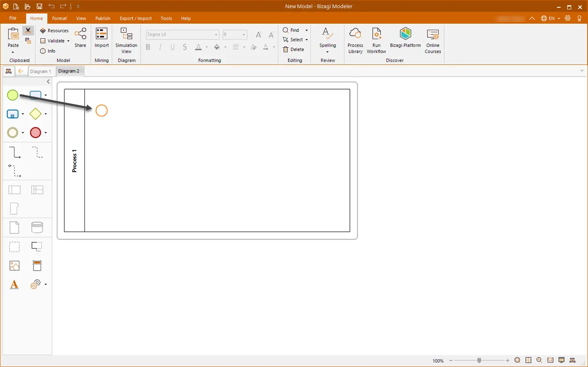Click the Share button
The image size is (588, 367).
point(80,38)
